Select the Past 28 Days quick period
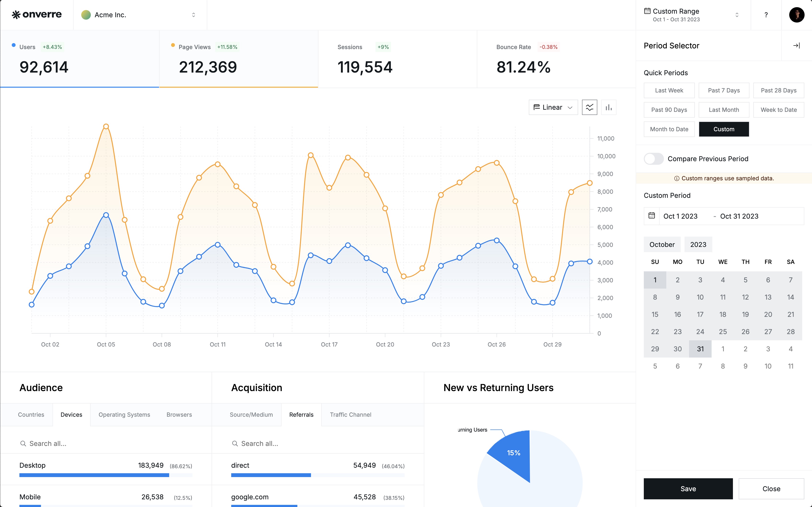 pyautogui.click(x=778, y=91)
